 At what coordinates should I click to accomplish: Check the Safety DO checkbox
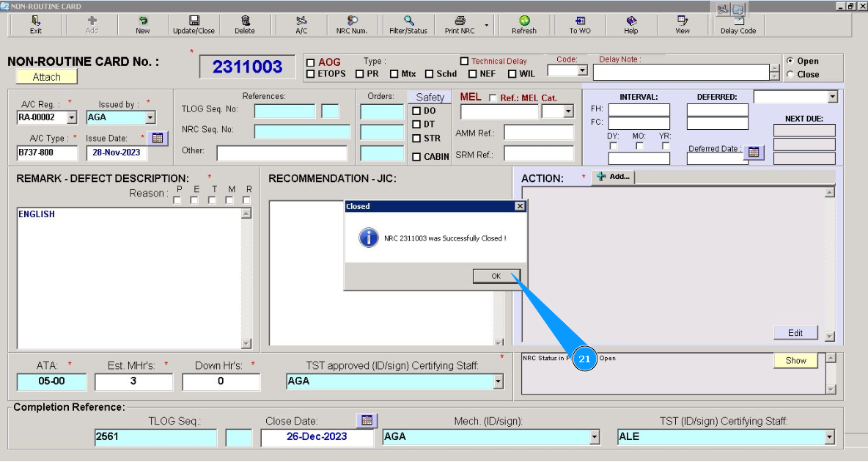pos(416,111)
